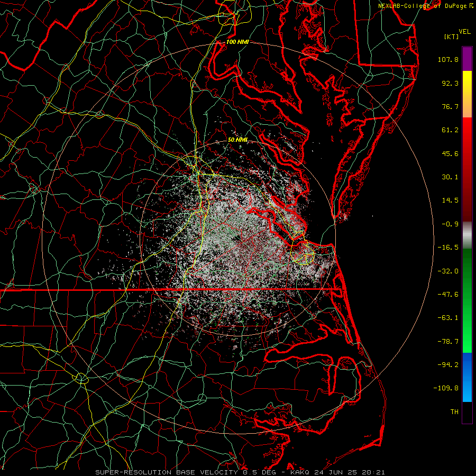Click the -32.0 legend value
The image size is (476, 476).
point(448,271)
